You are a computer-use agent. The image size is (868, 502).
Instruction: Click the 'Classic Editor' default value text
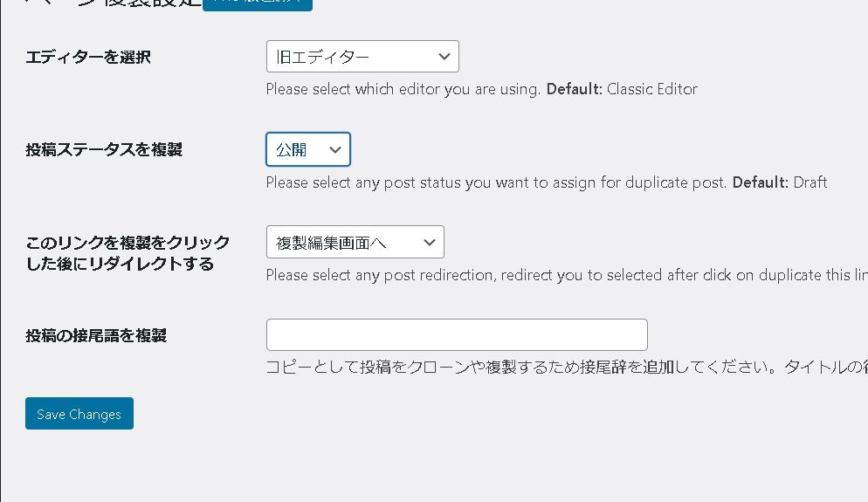[x=651, y=89]
